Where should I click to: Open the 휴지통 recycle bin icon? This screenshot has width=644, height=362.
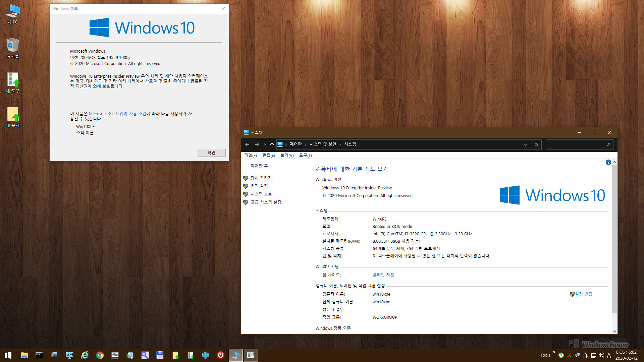tap(13, 49)
